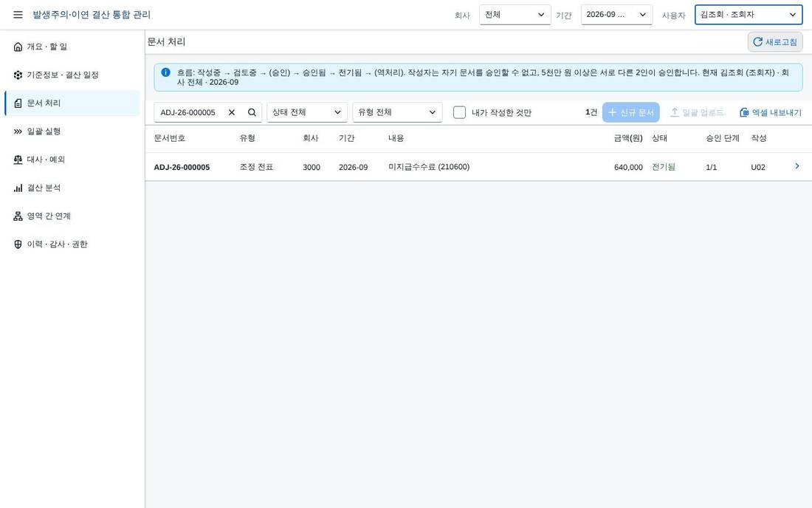
Task: Click the 1/1 approval stage cell
Action: (711, 168)
